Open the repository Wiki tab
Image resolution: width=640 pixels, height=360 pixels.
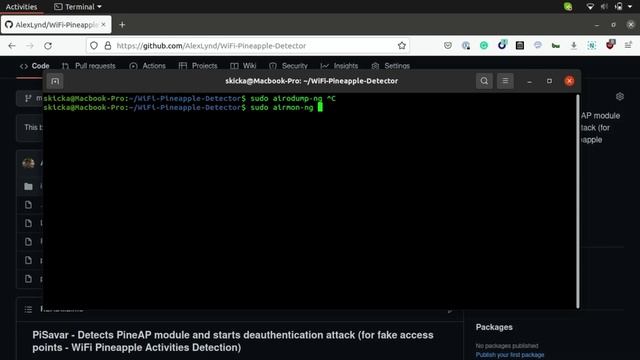coord(243,66)
